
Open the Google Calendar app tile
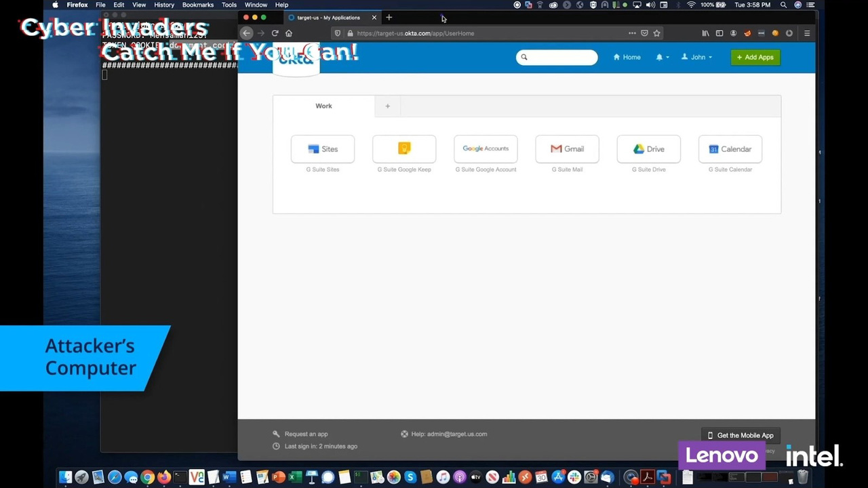click(730, 149)
